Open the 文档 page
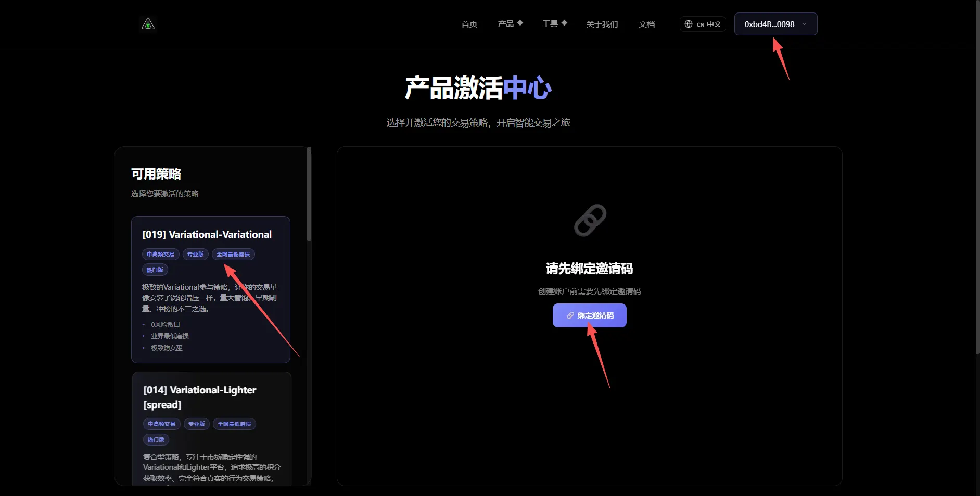Image resolution: width=980 pixels, height=496 pixels. coord(646,24)
